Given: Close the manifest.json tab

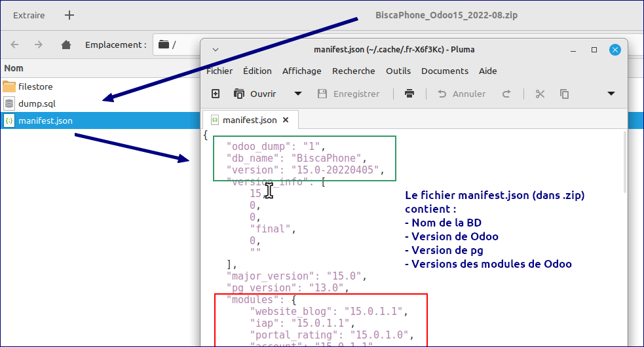Looking at the screenshot, I should [286, 120].
